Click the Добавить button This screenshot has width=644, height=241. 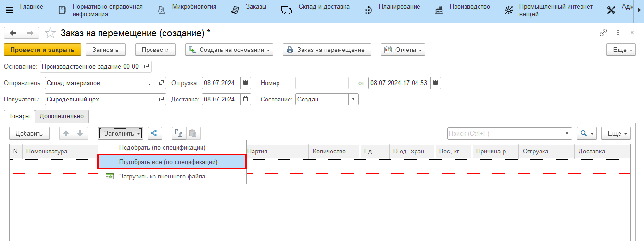29,133
